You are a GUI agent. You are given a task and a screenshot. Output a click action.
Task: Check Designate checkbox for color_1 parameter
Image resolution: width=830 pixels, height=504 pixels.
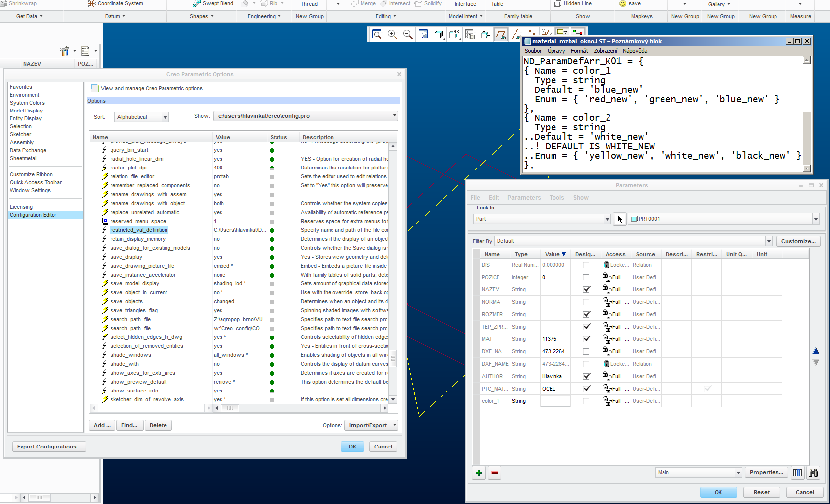tap(586, 401)
